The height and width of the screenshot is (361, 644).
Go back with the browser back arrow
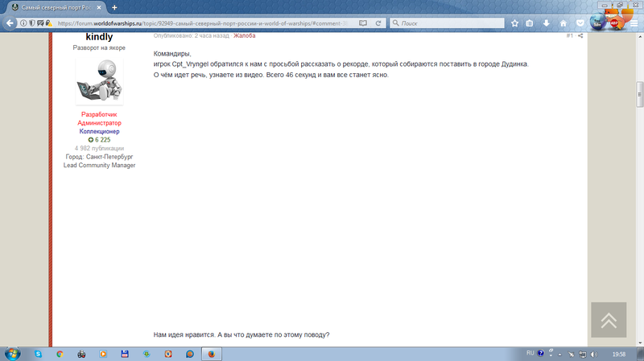(x=10, y=23)
